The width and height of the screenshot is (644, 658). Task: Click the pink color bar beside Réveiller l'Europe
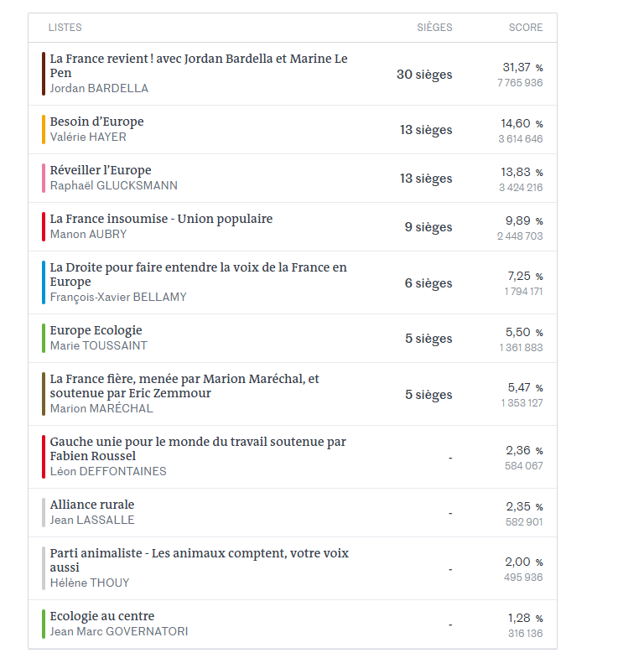click(44, 179)
